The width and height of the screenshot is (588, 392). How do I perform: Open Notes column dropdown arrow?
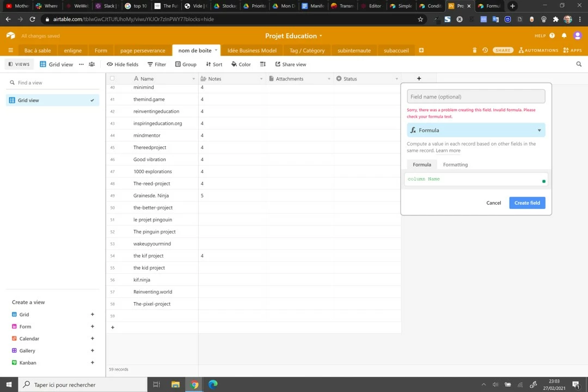(261, 79)
